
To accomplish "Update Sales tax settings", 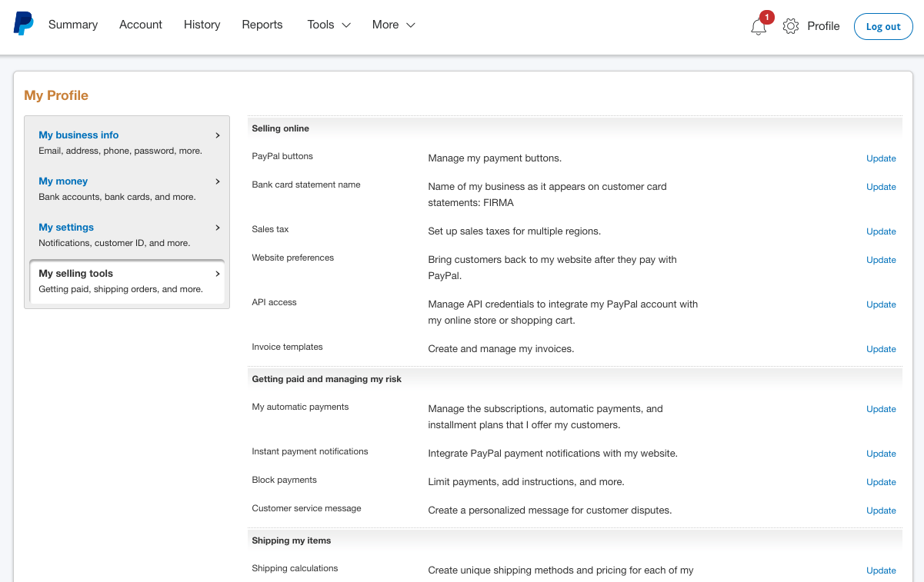I will click(881, 231).
